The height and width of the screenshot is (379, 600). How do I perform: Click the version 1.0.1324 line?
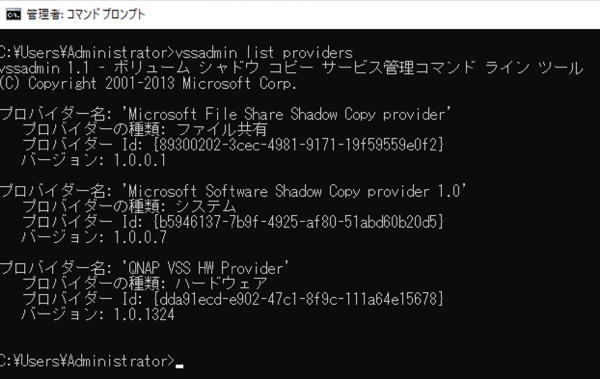[x=98, y=314]
